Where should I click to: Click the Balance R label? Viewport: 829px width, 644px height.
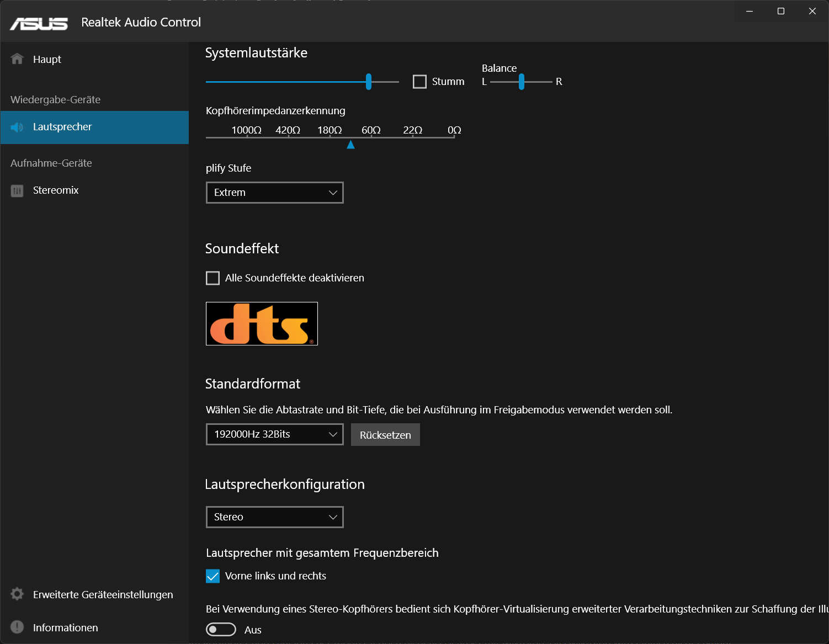coord(559,82)
